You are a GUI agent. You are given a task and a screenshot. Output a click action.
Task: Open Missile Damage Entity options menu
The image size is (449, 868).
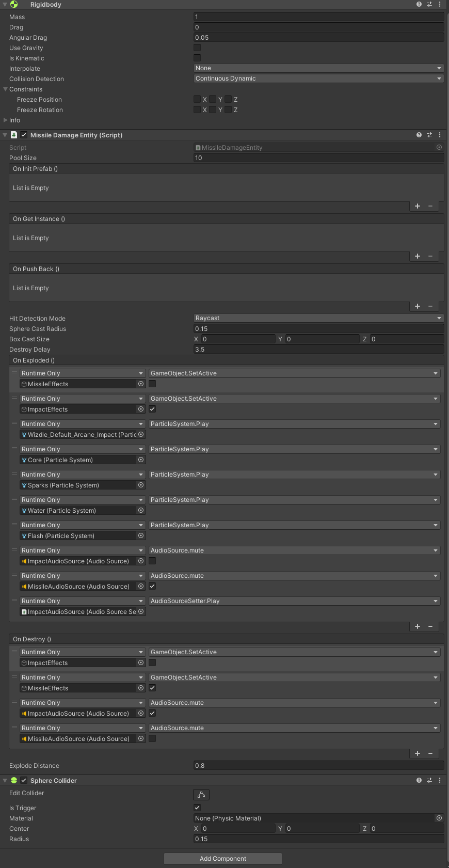pos(440,135)
